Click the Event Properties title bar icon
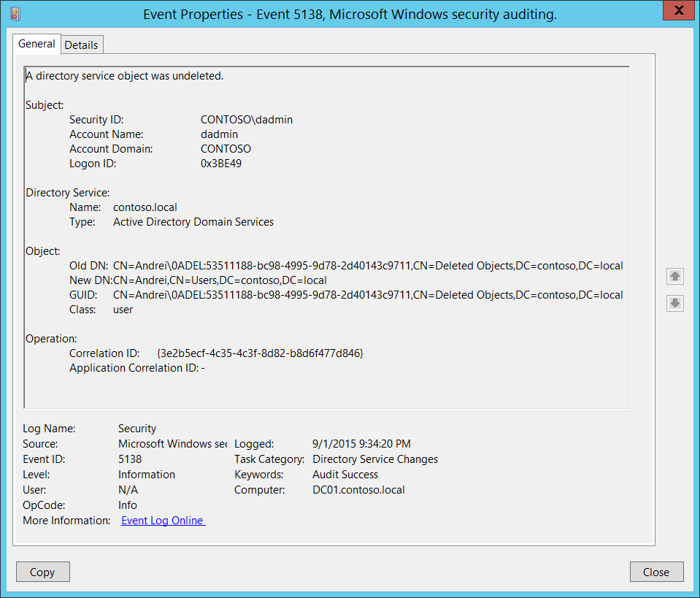Viewport: 700px width, 598px height. (15, 15)
